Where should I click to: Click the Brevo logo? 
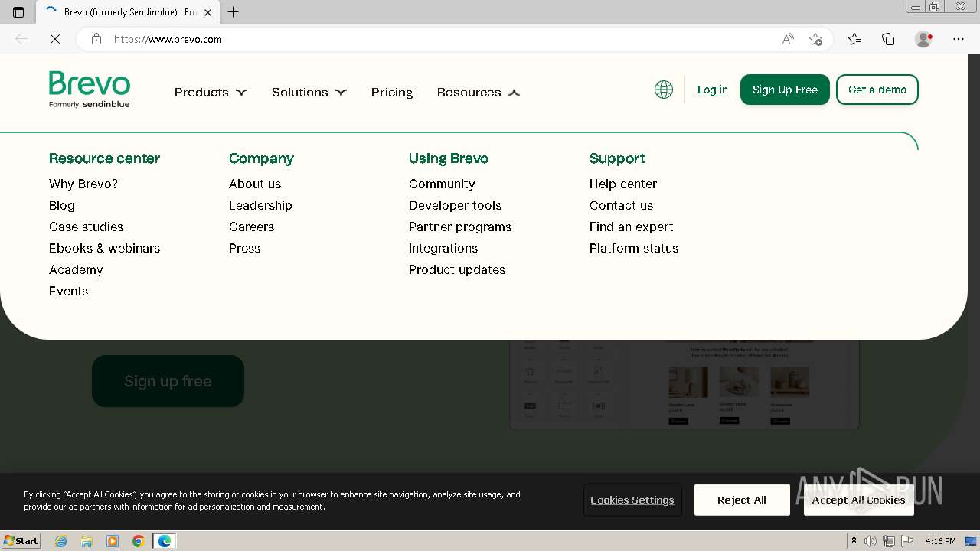click(90, 90)
